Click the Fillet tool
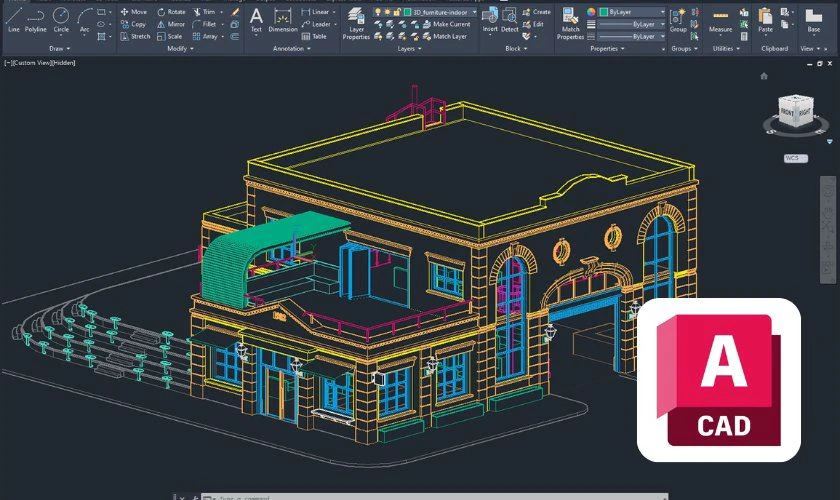Image resolution: width=840 pixels, height=500 pixels. (204, 24)
